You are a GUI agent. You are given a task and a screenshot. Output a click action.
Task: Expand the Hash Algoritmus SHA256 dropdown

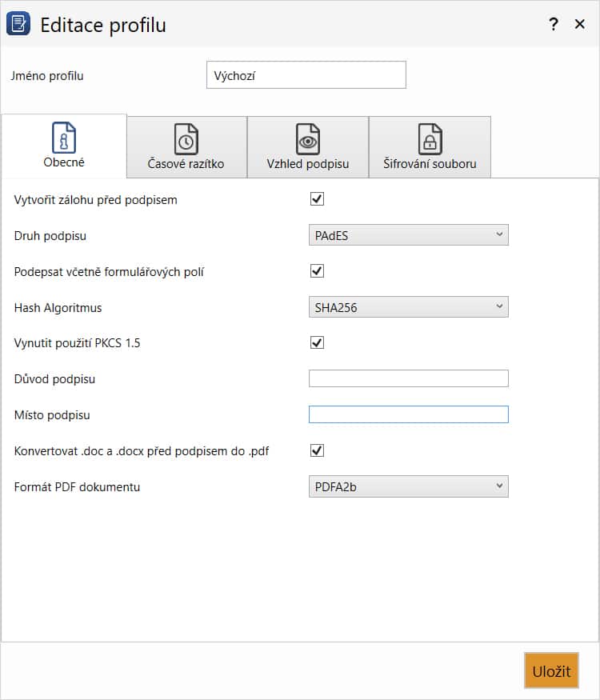tap(409, 306)
